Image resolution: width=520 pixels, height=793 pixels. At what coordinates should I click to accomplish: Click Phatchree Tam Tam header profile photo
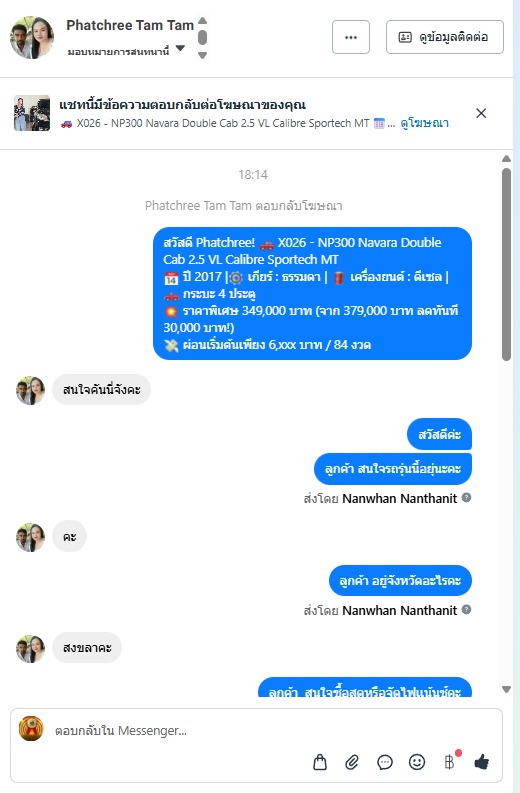click(x=32, y=37)
